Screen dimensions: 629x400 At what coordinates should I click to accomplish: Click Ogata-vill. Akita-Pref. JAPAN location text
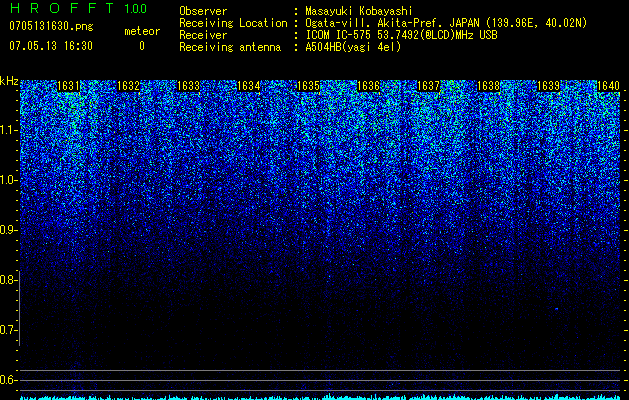click(446, 23)
